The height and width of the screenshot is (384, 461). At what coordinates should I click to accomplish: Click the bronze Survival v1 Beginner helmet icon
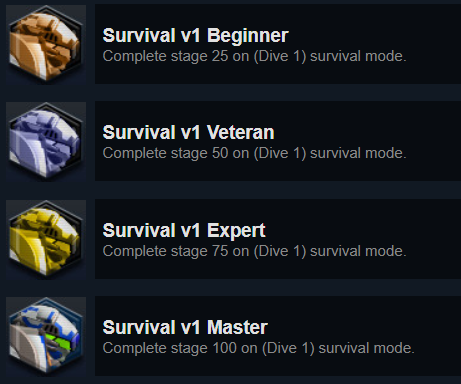(x=46, y=44)
